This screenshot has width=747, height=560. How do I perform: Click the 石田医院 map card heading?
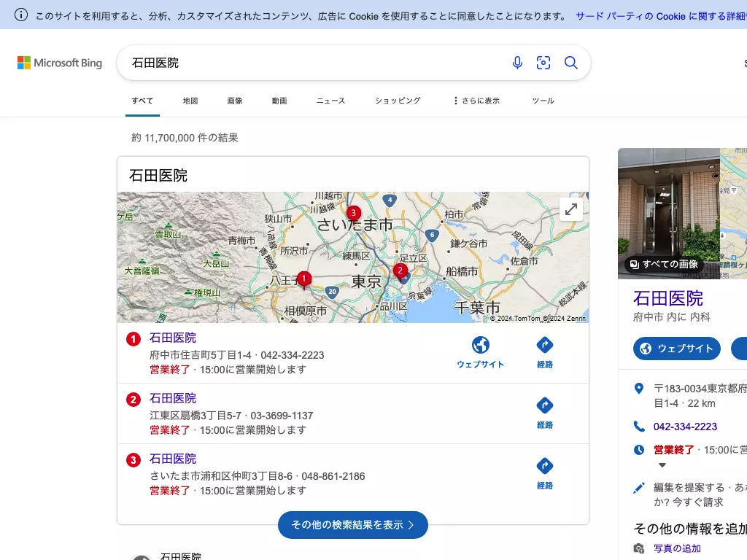coord(158,175)
